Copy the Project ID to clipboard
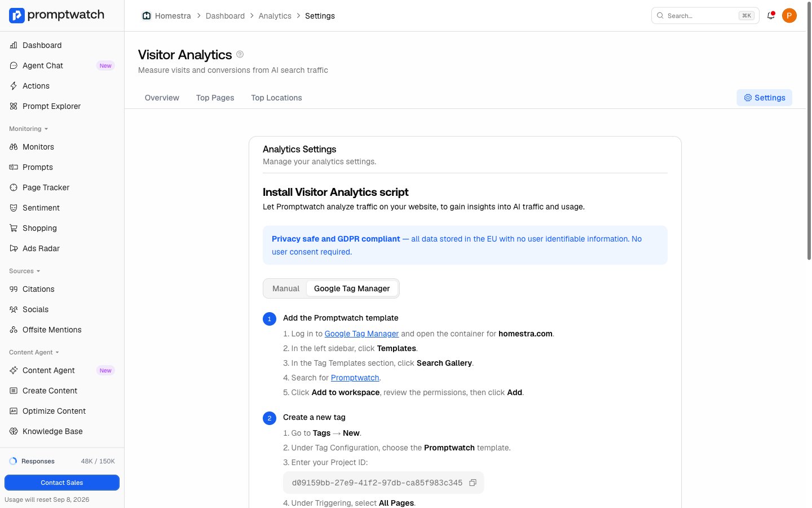The image size is (812, 508). point(473,483)
